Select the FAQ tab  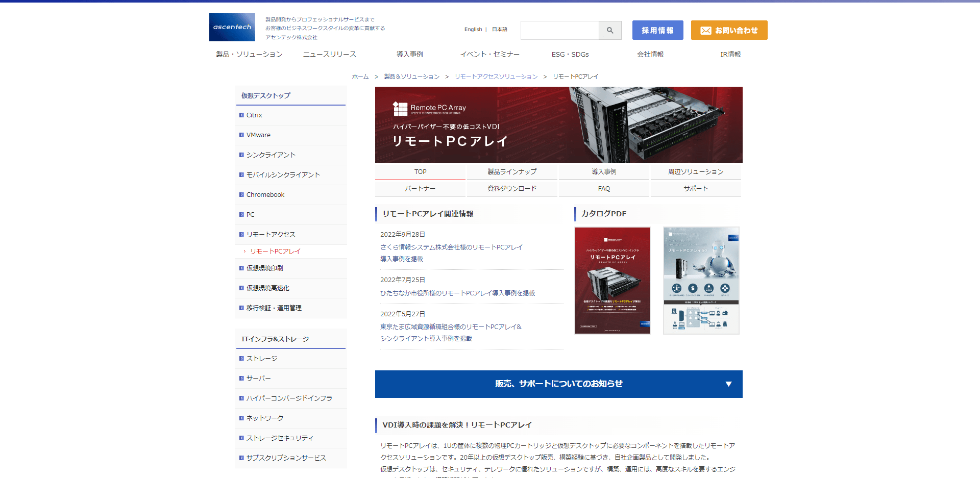(x=604, y=189)
